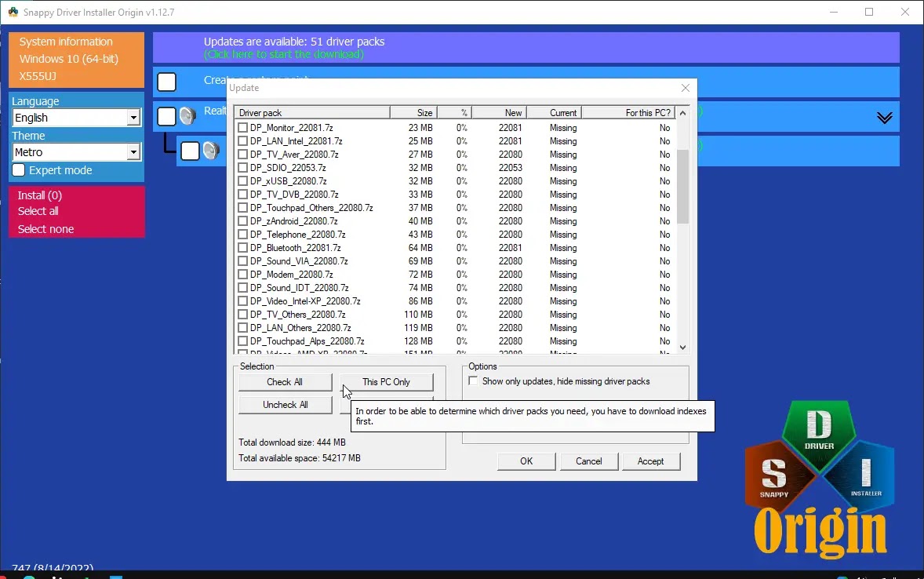Select the DP_TV_Others_22080.7z row name
The height and width of the screenshot is (579, 924).
[297, 315]
